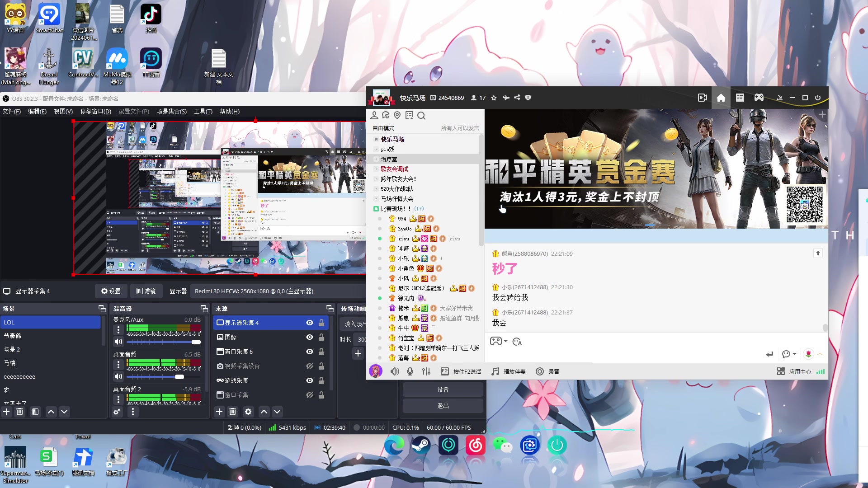Image resolution: width=868 pixels, height=488 pixels.
Task: Add a new source in OBS sources panel
Action: point(219,412)
